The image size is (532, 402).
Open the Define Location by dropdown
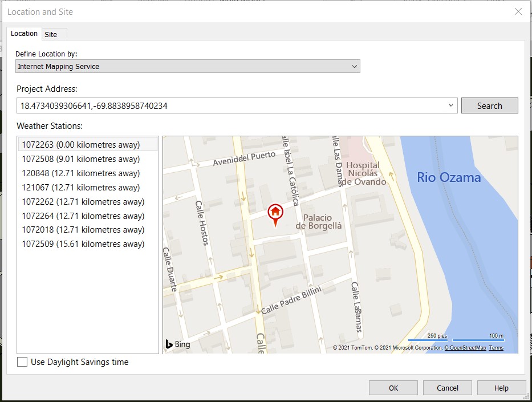click(x=354, y=66)
